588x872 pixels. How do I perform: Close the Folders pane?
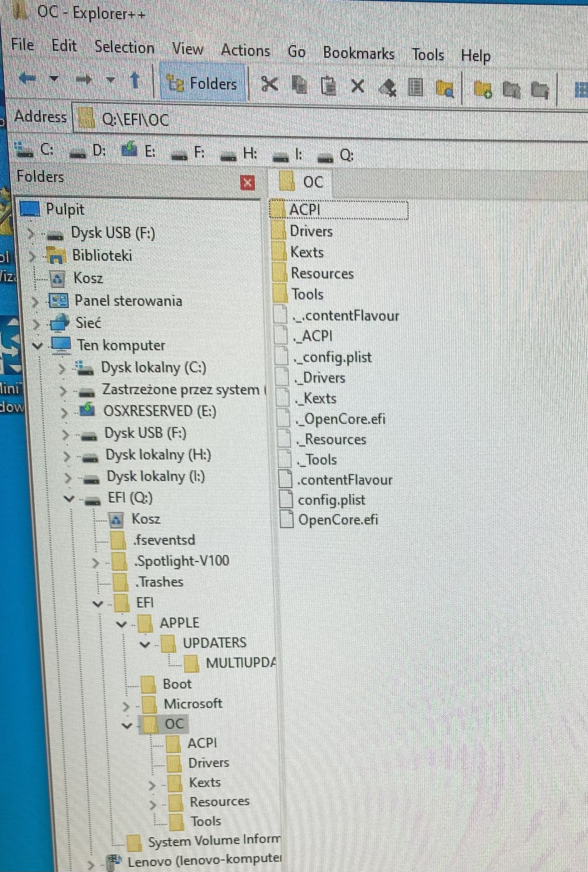[247, 183]
